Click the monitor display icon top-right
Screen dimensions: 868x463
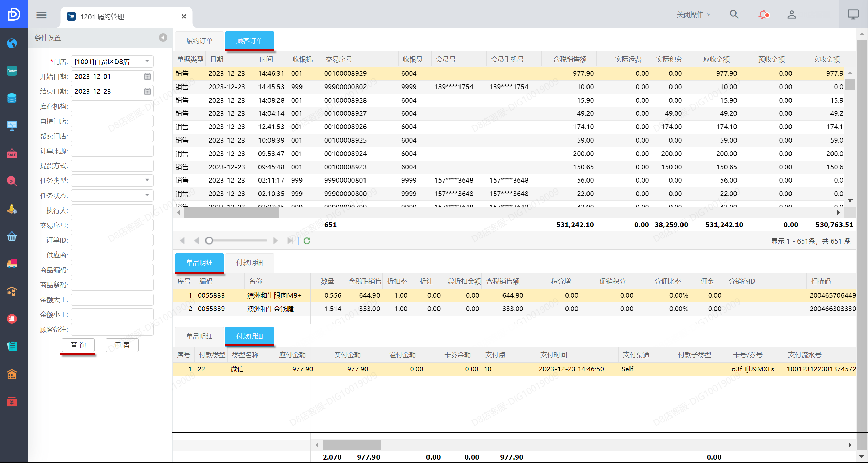[x=853, y=14]
